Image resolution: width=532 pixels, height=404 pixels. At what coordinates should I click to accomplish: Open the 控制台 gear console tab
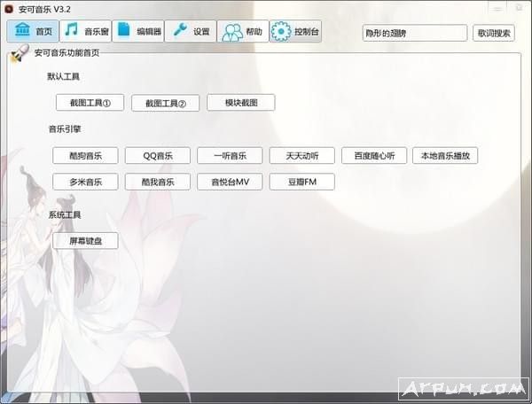(296, 32)
